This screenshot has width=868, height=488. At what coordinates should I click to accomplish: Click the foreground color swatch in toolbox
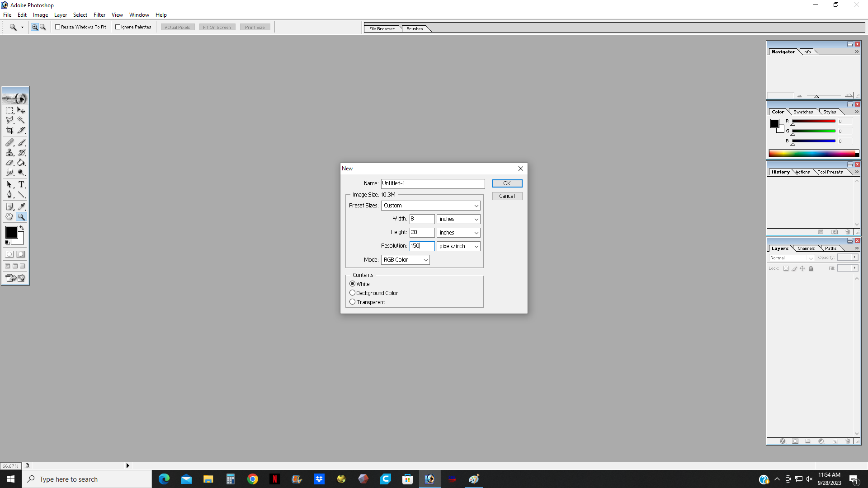click(11, 232)
